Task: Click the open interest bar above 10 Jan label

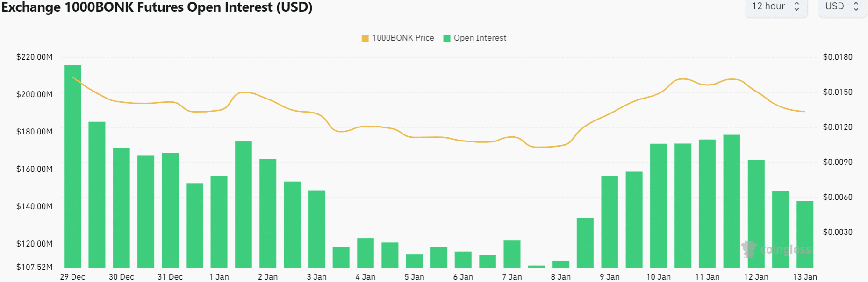Action: coord(659,205)
